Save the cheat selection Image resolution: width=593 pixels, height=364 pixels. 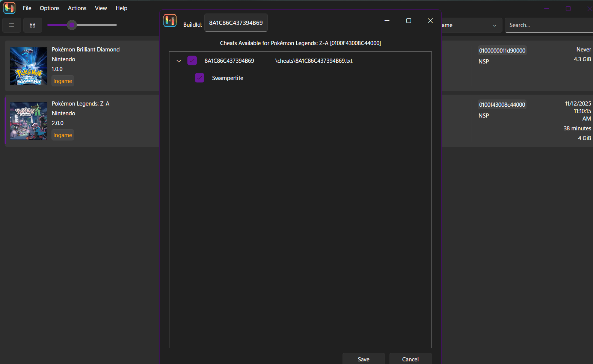pyautogui.click(x=364, y=359)
